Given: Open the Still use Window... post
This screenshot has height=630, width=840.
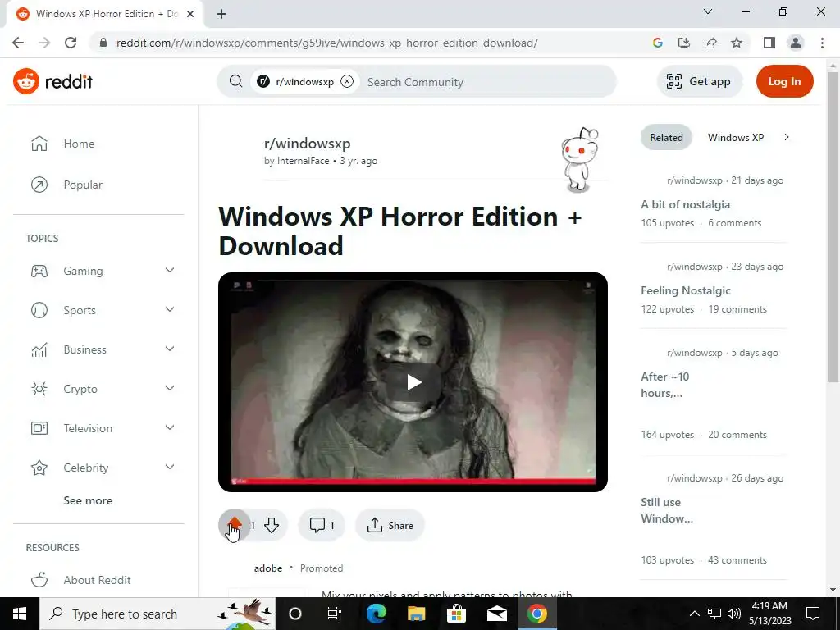Looking at the screenshot, I should (667, 510).
